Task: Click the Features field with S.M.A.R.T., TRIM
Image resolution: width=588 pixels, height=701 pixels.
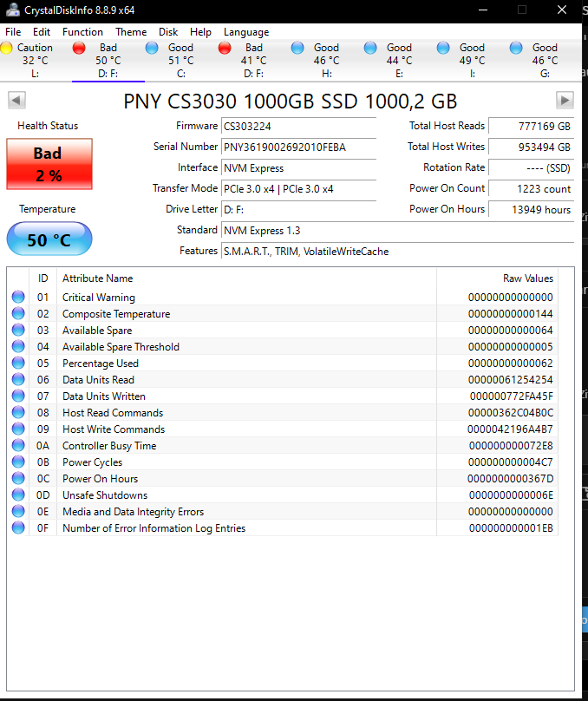Action: click(x=397, y=252)
